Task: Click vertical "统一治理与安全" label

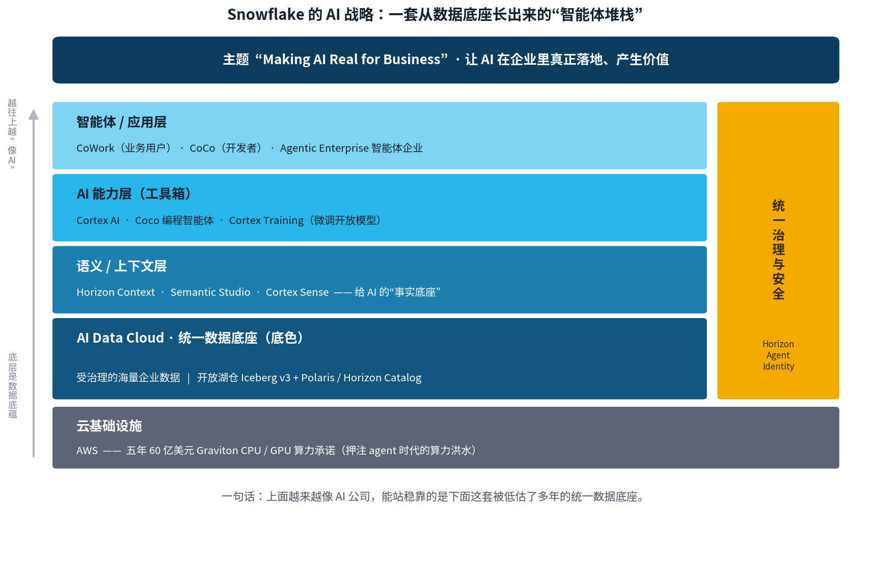Action: (x=778, y=249)
